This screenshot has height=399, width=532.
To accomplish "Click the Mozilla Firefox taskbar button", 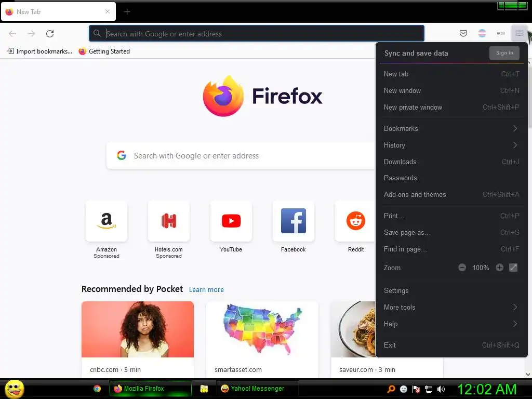I will pos(150,389).
